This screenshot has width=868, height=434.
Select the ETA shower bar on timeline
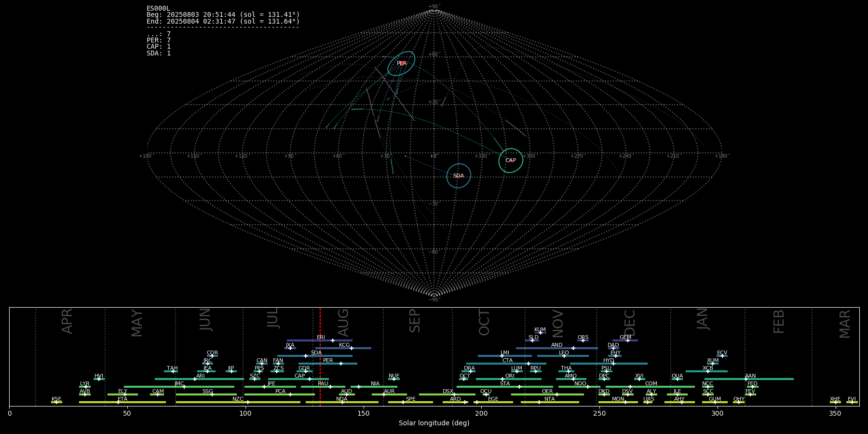tap(122, 402)
